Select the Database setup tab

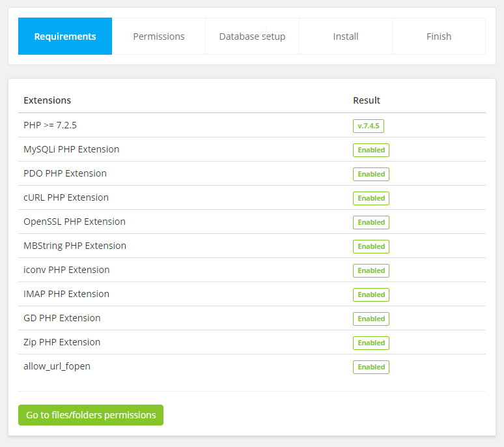[x=252, y=36]
